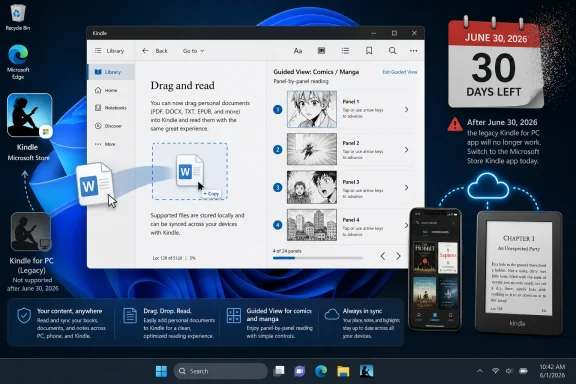Expand Panel 3 with its chevron
Viewport: 576px width, 384px height.
click(406, 187)
